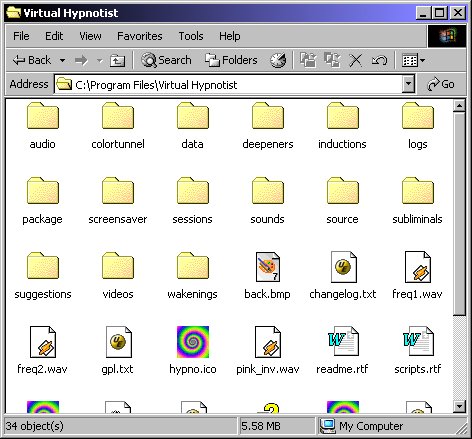
Task: Select the readme.rtf document icon
Action: click(343, 341)
